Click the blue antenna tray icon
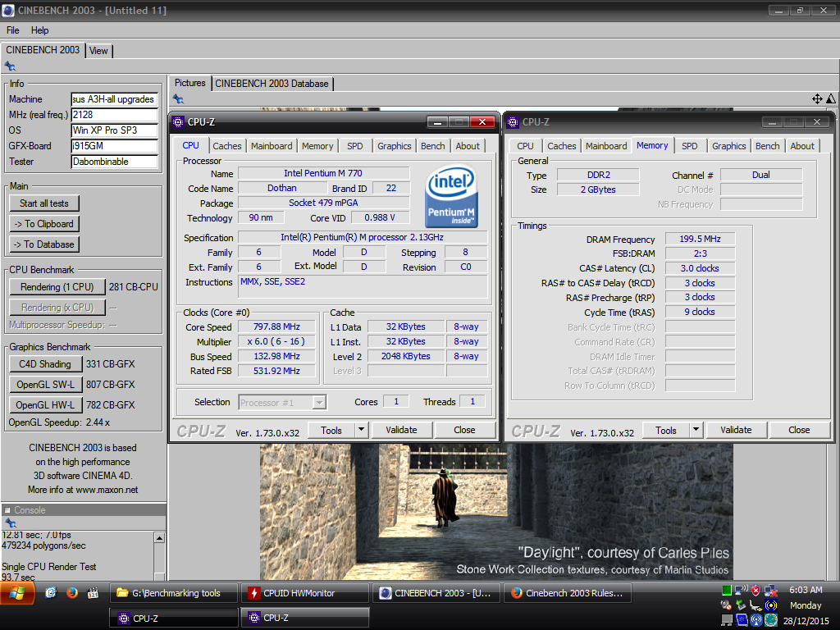The image size is (840, 630). pyautogui.click(x=756, y=620)
